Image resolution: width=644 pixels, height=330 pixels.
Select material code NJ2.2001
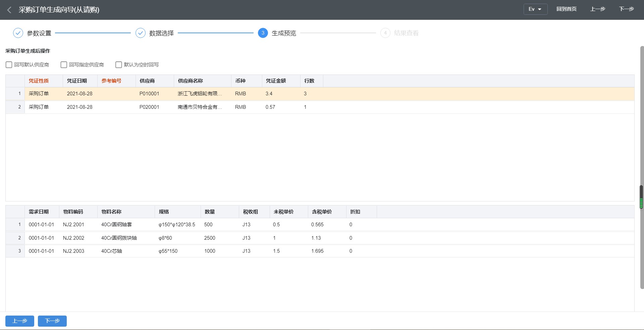point(73,225)
